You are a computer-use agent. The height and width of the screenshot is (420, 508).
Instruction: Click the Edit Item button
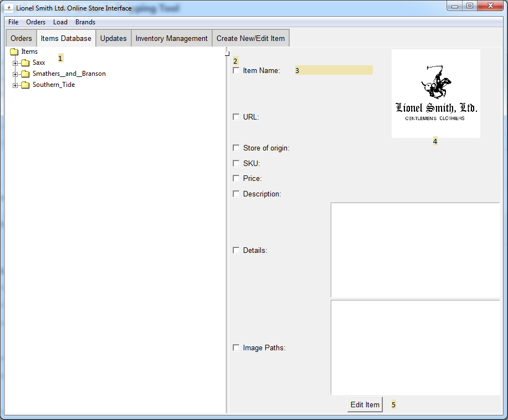point(365,405)
